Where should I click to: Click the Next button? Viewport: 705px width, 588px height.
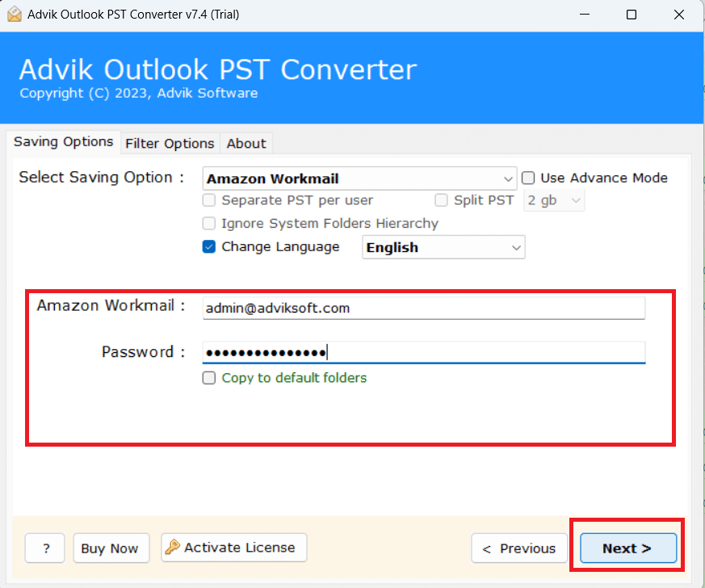[628, 548]
